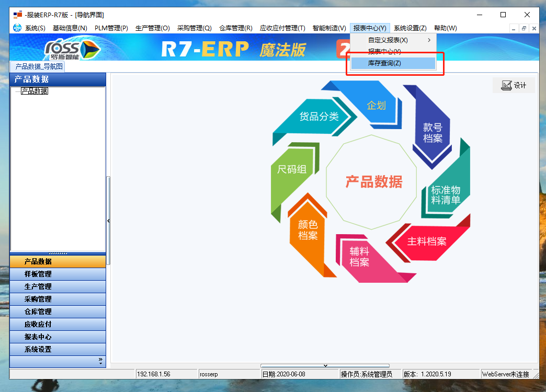Expand the 自定义报表(X) submenu
The width and height of the screenshot is (546, 392).
pyautogui.click(x=393, y=40)
